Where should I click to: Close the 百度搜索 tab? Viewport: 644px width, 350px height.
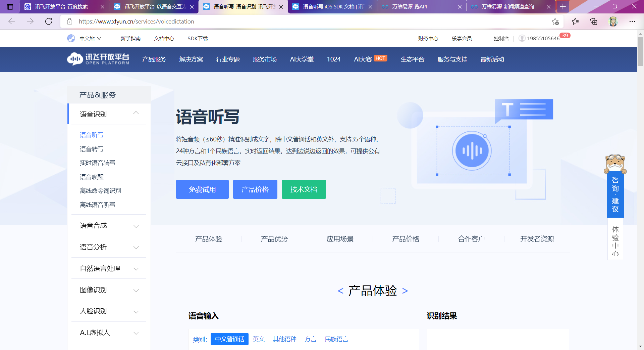pos(102,7)
